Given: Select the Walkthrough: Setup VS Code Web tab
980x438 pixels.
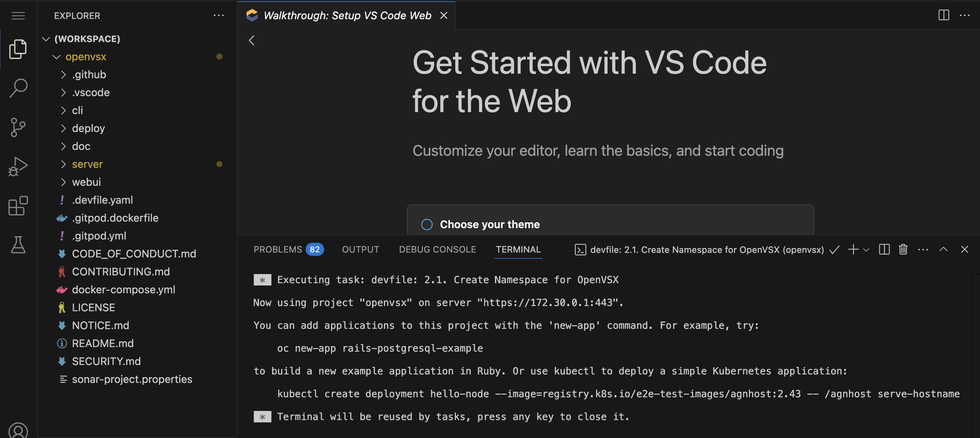Looking at the screenshot, I should pyautogui.click(x=347, y=15).
